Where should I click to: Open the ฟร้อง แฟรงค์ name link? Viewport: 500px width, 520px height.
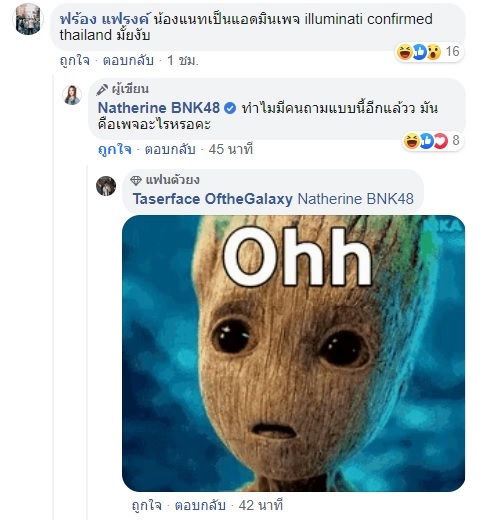click(105, 19)
